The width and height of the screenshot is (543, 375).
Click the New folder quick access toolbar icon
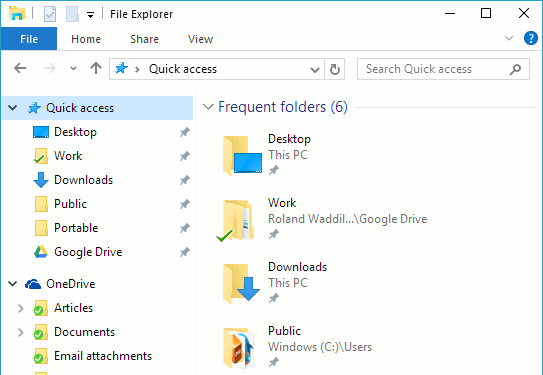pos(72,14)
